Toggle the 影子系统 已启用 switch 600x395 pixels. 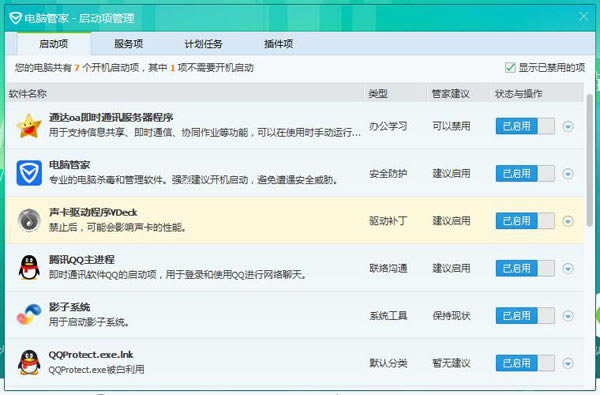(525, 316)
